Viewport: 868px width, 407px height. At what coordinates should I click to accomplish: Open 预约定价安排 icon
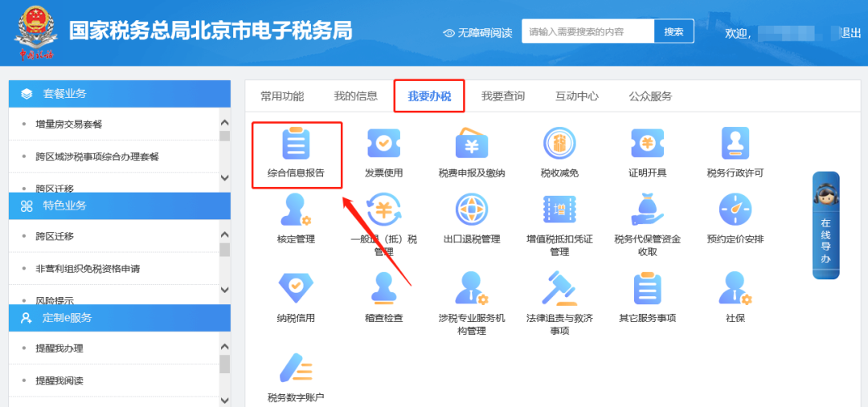tap(735, 210)
